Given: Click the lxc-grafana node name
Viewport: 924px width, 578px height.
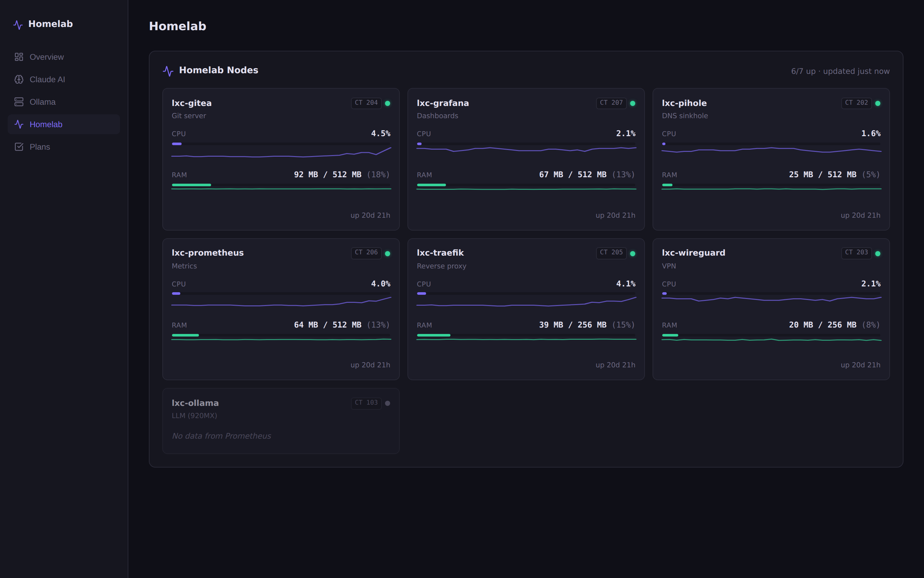Looking at the screenshot, I should 443,103.
